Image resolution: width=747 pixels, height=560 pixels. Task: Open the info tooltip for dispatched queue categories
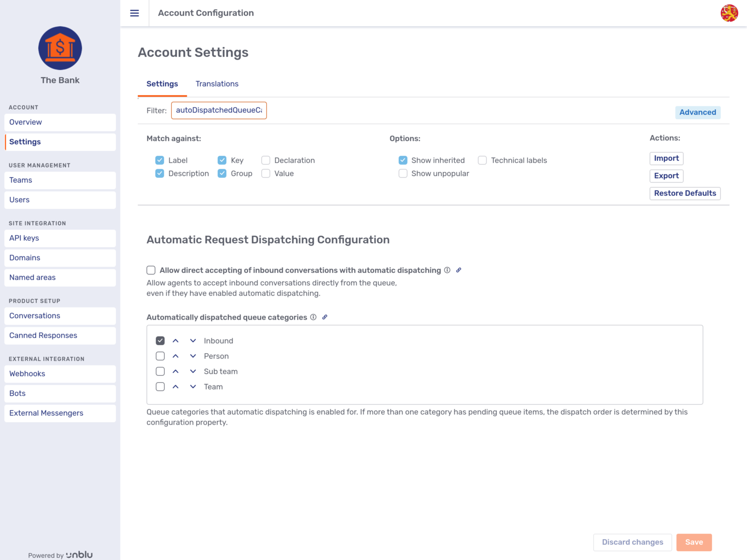click(313, 317)
